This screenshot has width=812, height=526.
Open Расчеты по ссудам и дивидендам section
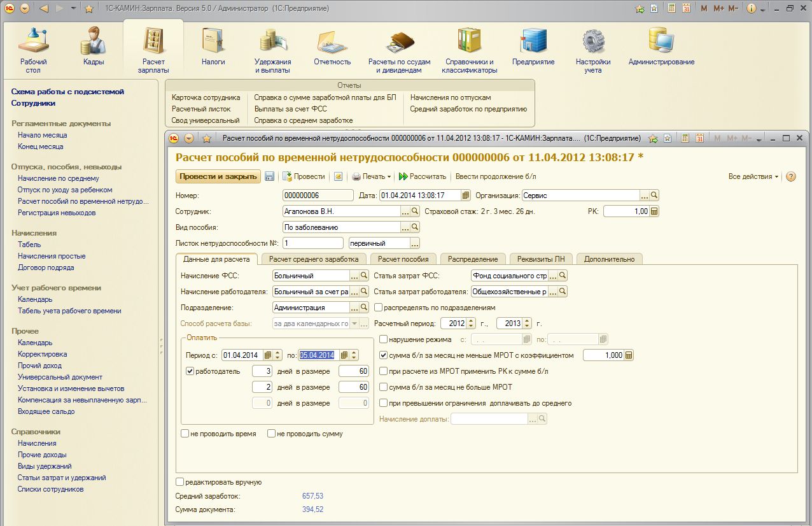tap(400, 50)
